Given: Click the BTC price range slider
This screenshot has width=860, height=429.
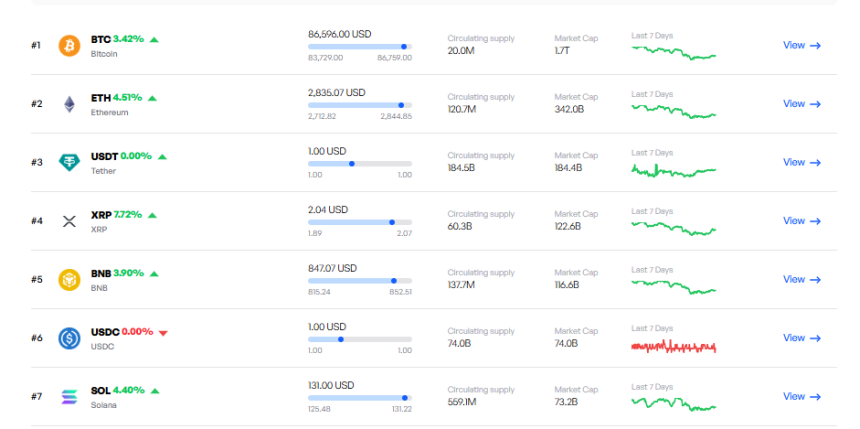Looking at the screenshot, I should [359, 46].
